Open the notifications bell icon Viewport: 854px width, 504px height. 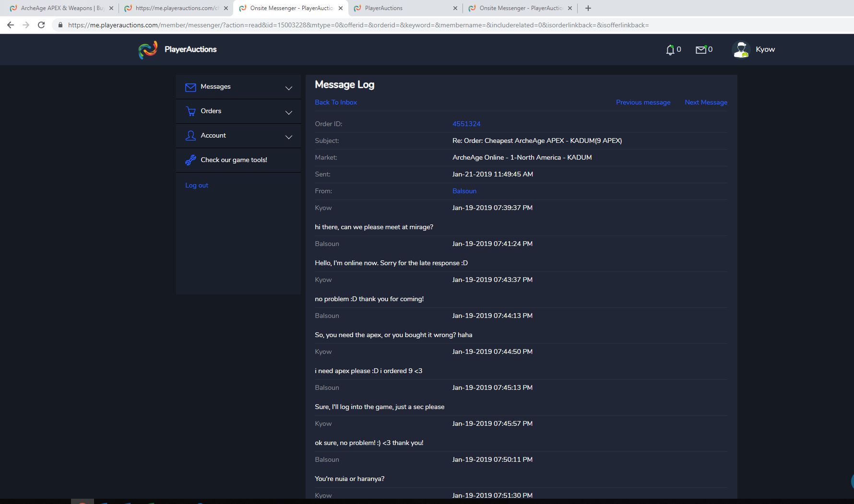coord(670,49)
